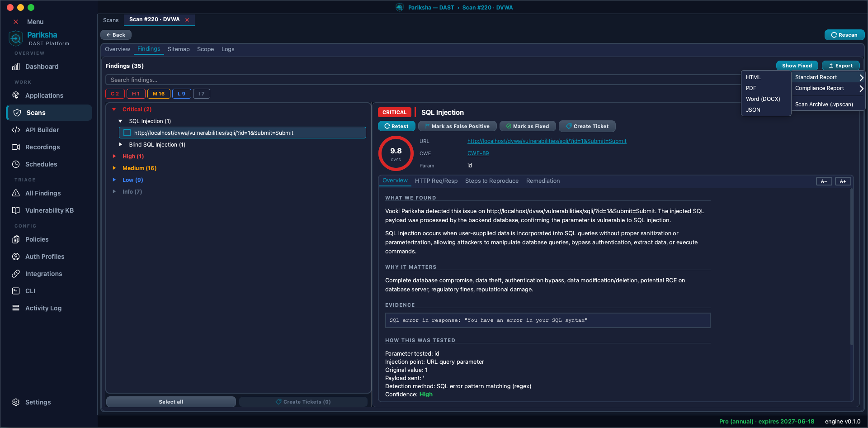Collapse the SQL Injection (1) node
868x428 pixels.
(x=120, y=121)
